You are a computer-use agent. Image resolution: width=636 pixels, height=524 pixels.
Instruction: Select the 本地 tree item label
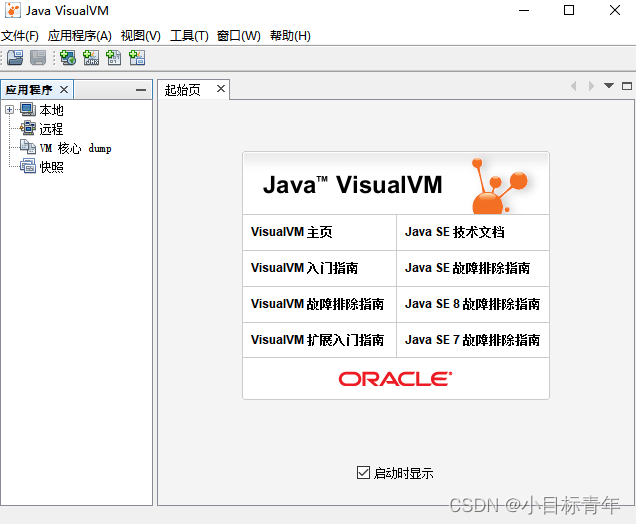pos(52,110)
